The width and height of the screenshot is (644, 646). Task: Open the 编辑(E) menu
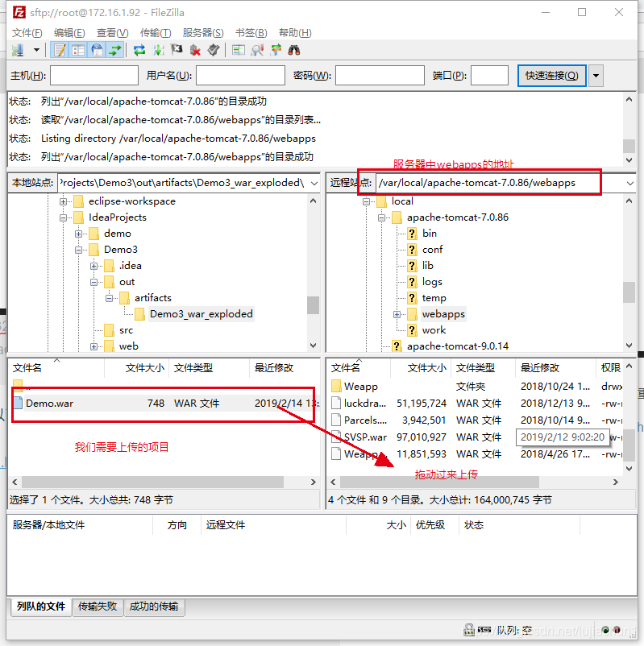(69, 32)
